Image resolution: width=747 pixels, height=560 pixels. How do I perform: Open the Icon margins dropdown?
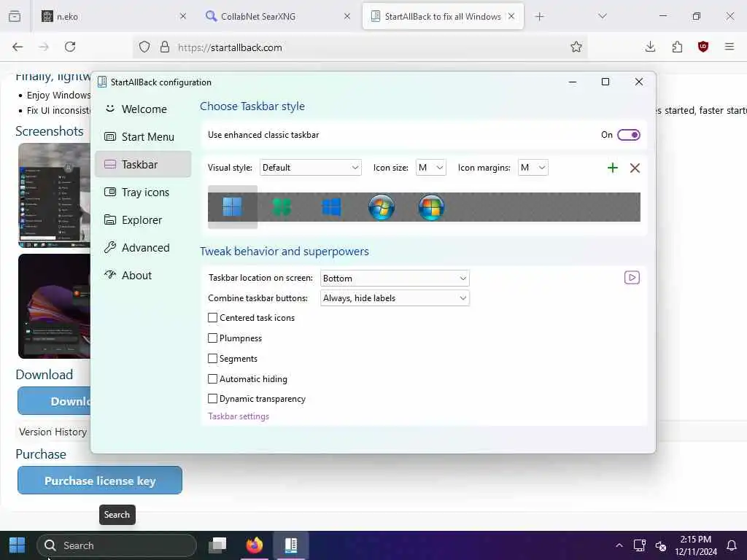533,168
